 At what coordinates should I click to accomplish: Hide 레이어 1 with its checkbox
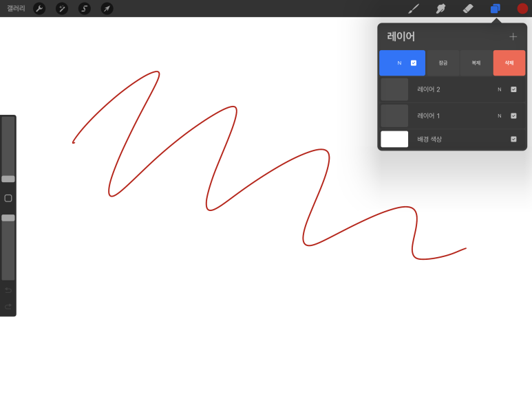point(513,116)
